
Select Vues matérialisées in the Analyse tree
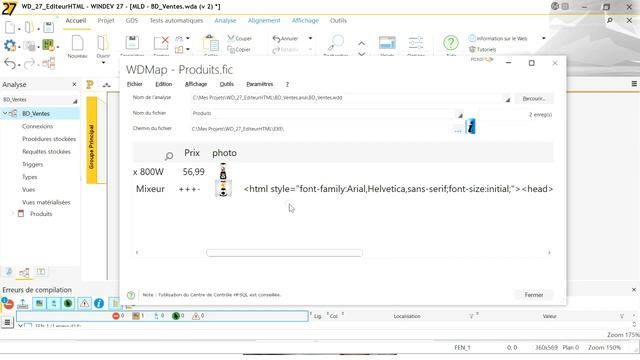(x=46, y=202)
